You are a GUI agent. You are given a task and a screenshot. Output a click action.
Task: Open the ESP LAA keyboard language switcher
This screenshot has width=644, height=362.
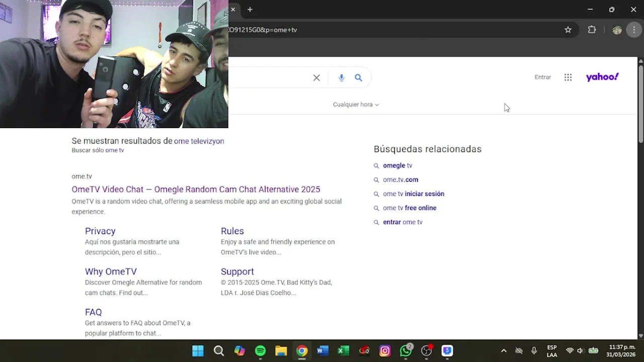(552, 351)
